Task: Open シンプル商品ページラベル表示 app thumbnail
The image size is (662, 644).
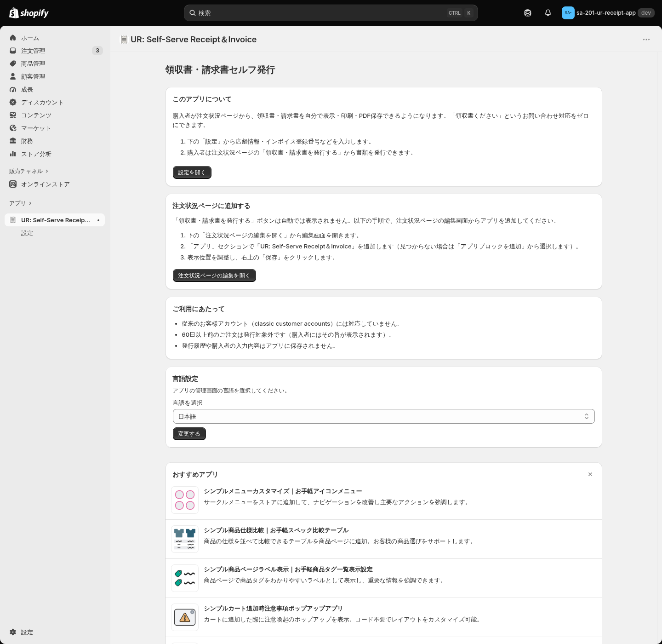Action: click(185, 578)
